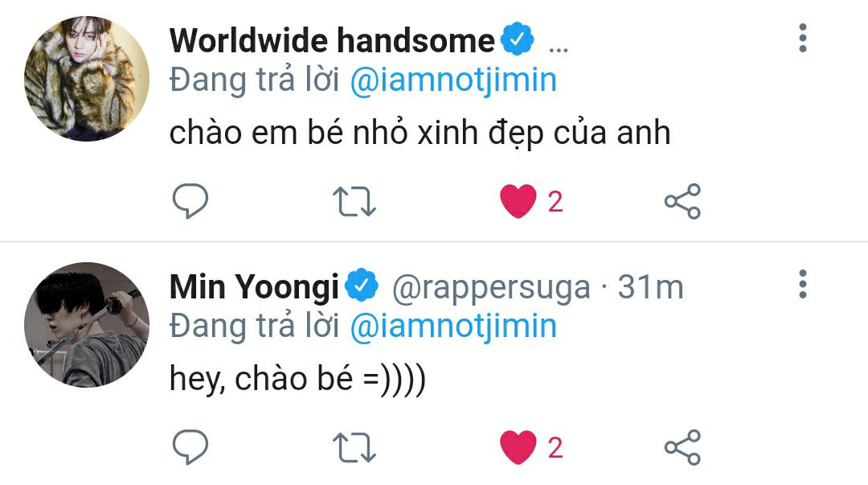The image size is (868, 485).
Task: Open more options for Worldwide handsome tweet
Action: tap(803, 39)
